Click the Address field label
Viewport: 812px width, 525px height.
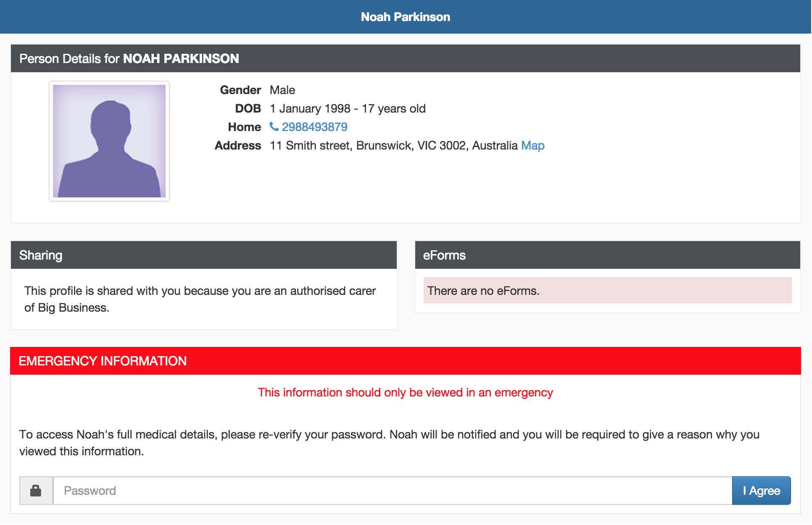pyautogui.click(x=238, y=145)
